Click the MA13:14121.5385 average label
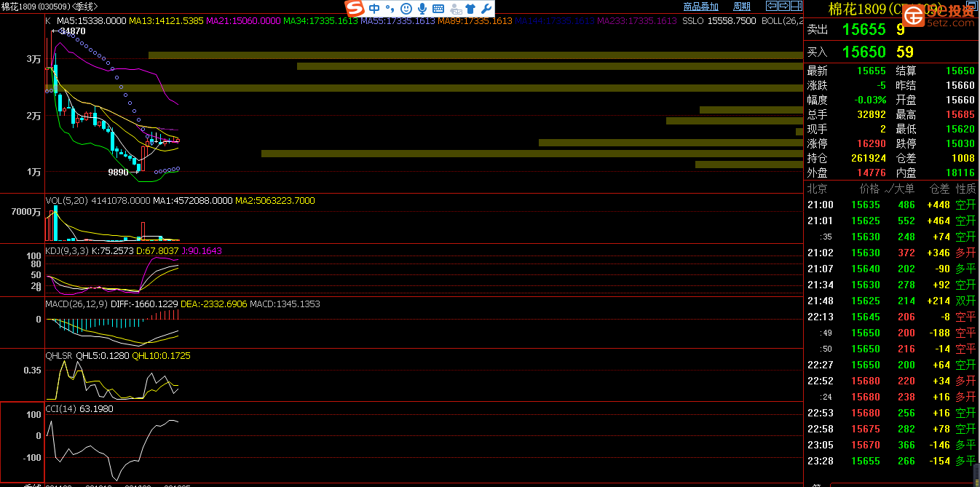This screenshot has height=487, width=980. (167, 21)
